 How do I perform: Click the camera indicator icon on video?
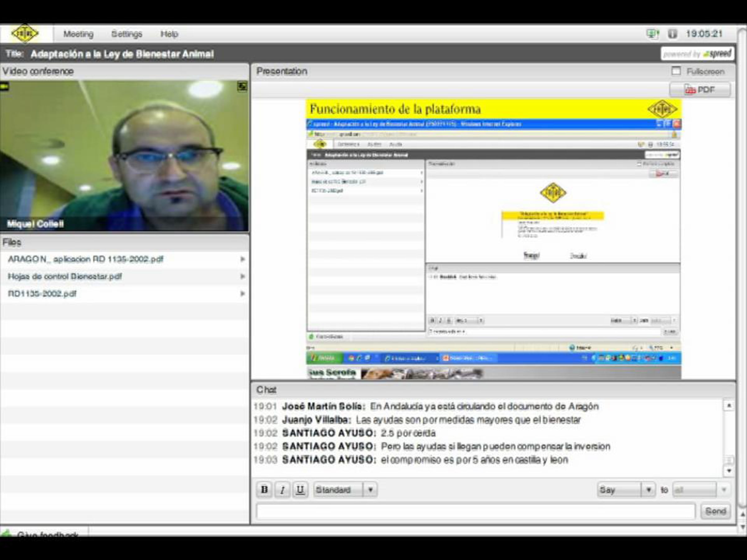coord(4,87)
